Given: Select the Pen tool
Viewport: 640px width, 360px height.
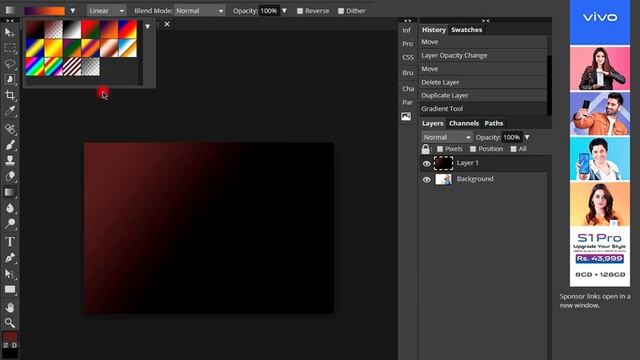Looking at the screenshot, I should pos(9,258).
